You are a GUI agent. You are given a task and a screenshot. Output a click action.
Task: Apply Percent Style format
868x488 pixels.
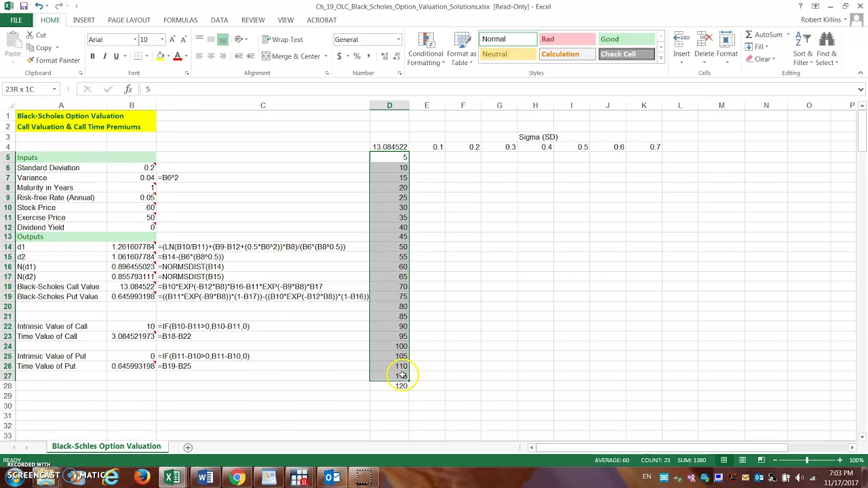[357, 56]
